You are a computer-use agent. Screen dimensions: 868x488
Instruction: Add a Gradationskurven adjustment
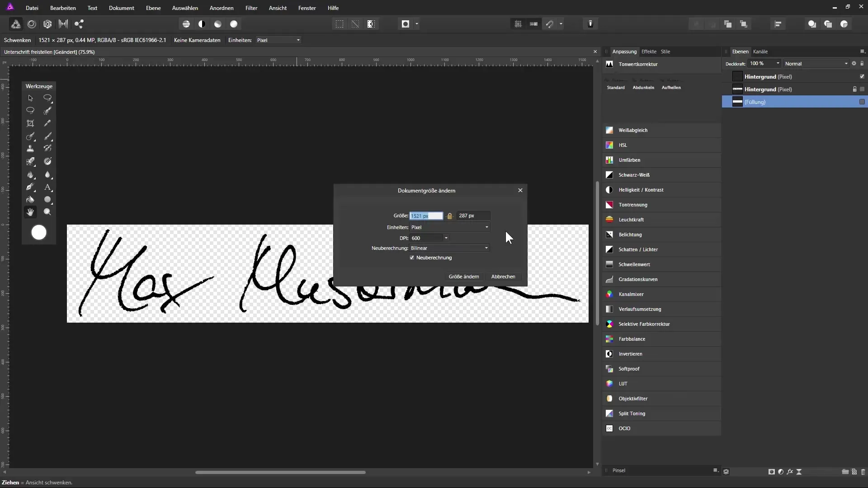tap(662, 279)
